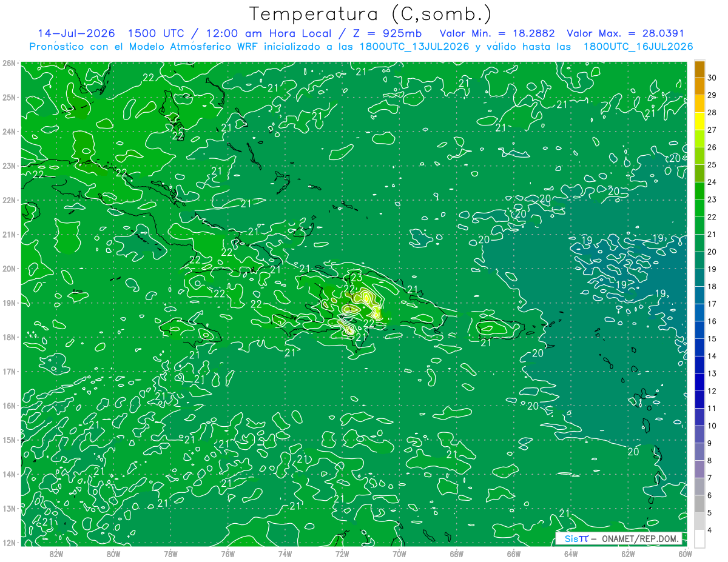Click the longitude axis label '72W'

pos(342,554)
